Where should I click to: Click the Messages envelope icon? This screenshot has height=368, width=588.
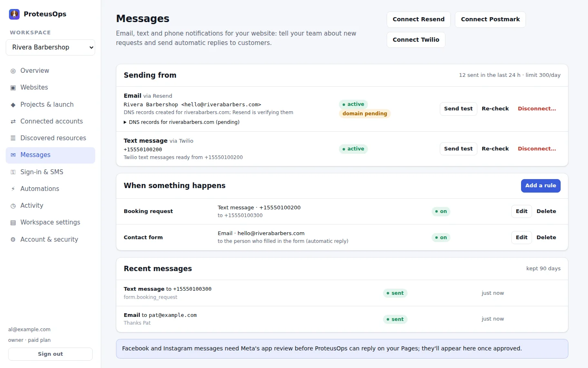(x=13, y=155)
